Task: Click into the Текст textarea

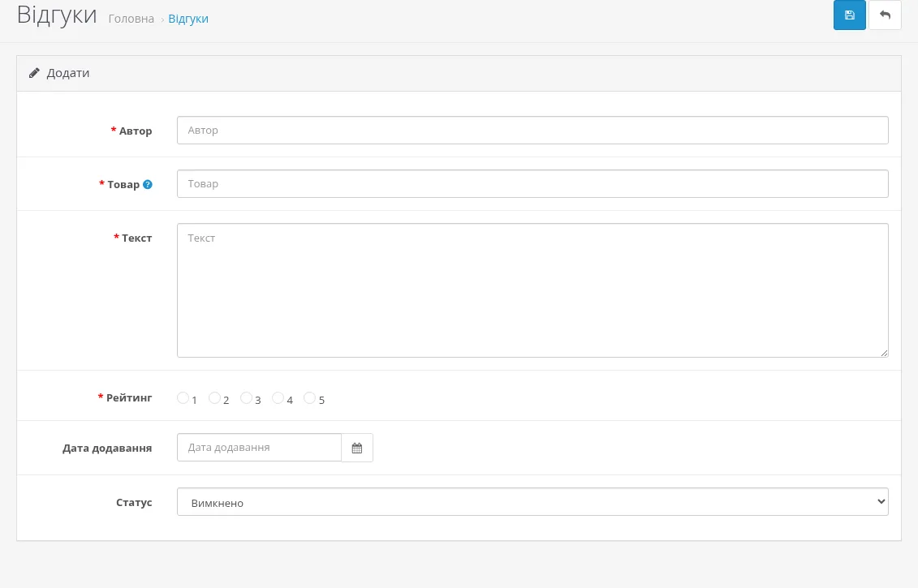Action: pyautogui.click(x=532, y=290)
